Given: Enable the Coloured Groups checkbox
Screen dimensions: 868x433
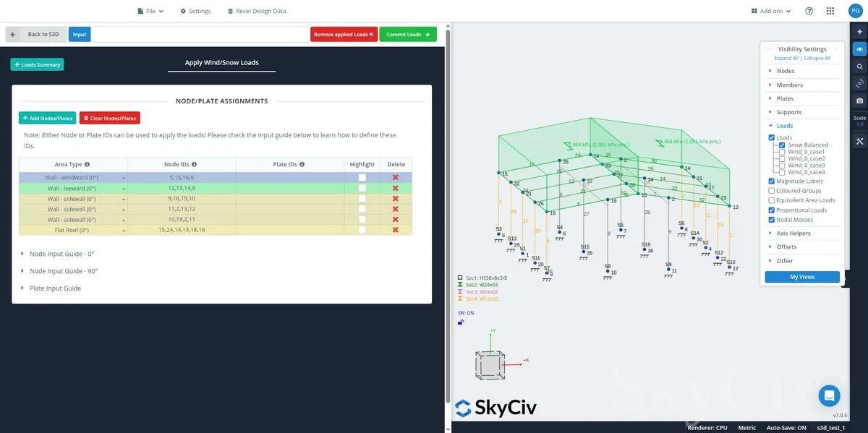Looking at the screenshot, I should coord(771,191).
